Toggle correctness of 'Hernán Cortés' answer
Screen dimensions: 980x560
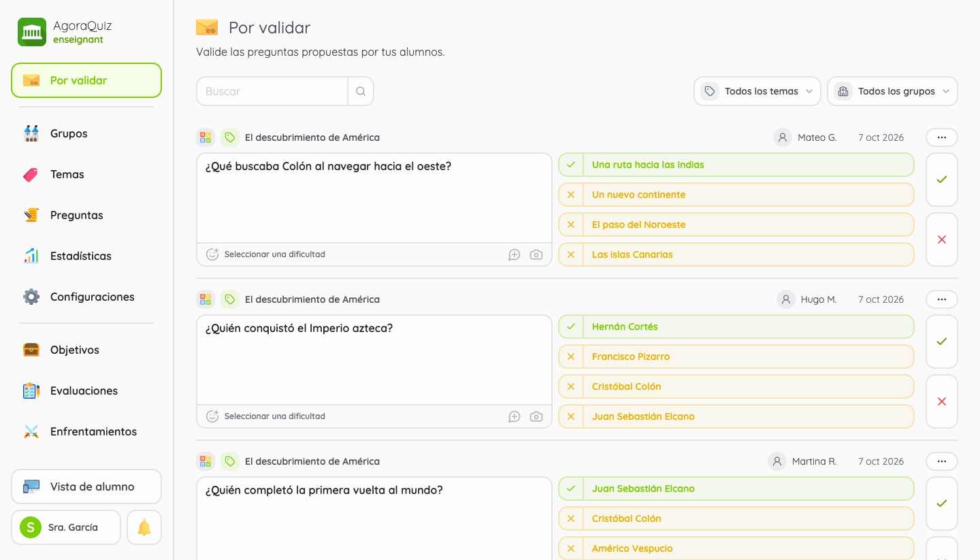pos(571,327)
